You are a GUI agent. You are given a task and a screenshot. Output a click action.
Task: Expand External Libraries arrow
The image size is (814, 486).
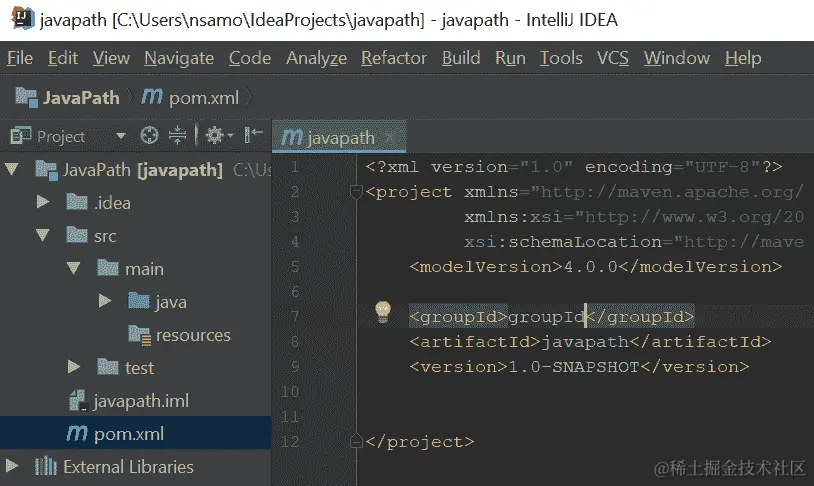11,465
